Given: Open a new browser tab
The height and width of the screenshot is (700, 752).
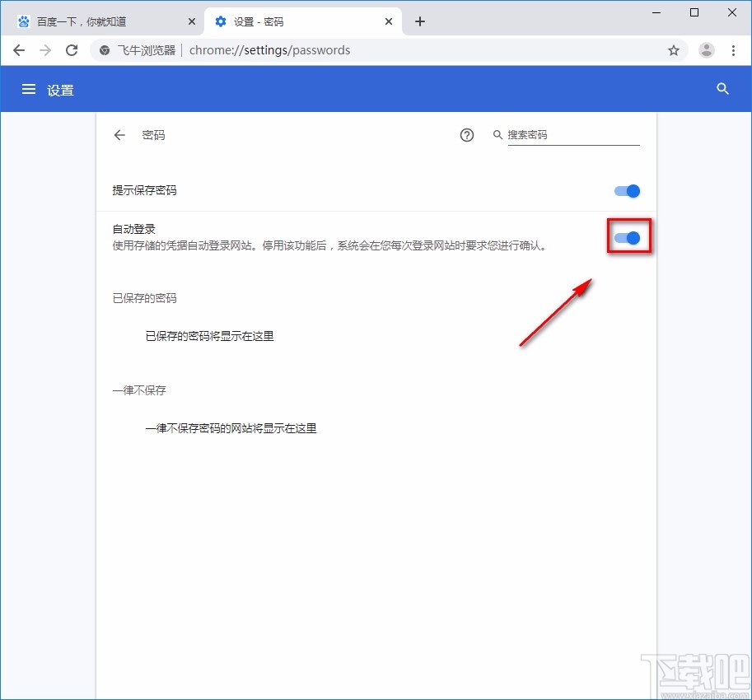Looking at the screenshot, I should (x=420, y=21).
